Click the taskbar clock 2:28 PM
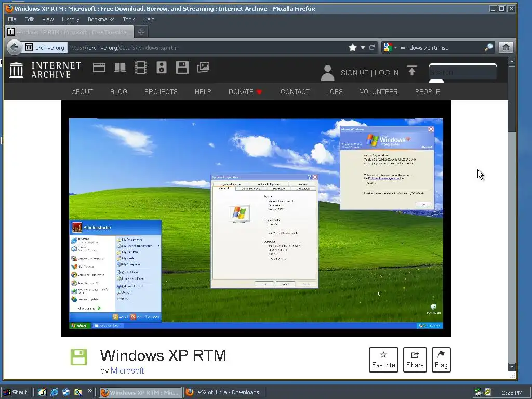 512,393
